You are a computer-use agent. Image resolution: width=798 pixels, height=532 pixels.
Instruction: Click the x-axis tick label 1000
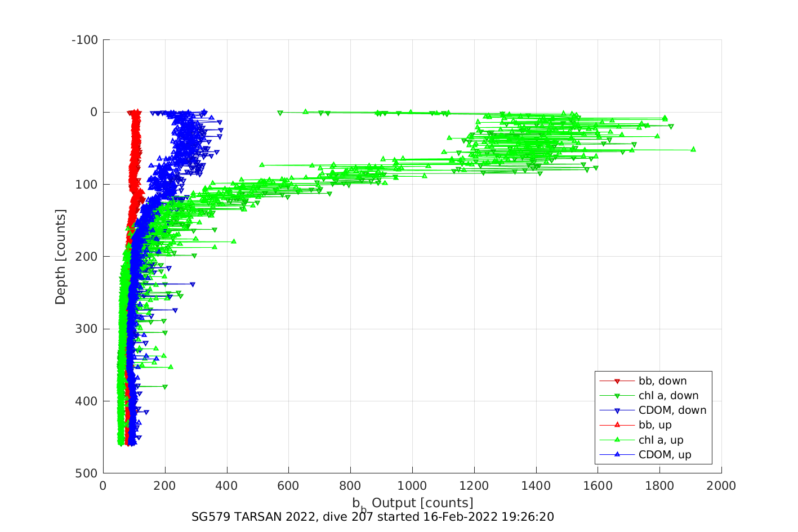[x=412, y=486]
